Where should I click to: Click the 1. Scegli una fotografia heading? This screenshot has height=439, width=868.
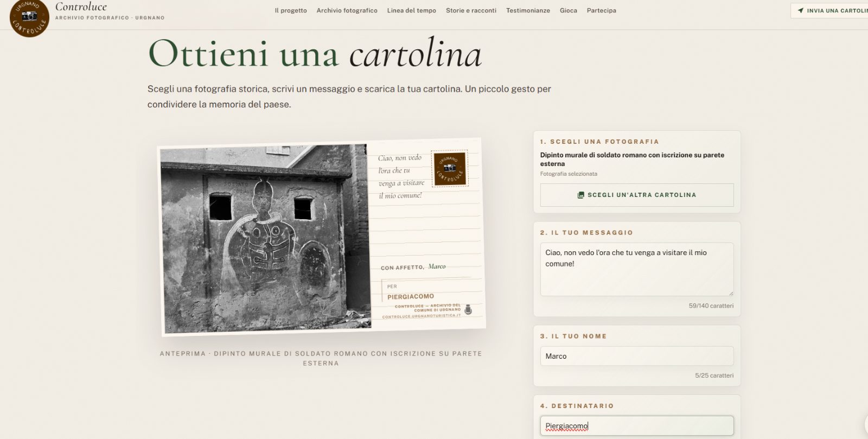(x=599, y=142)
